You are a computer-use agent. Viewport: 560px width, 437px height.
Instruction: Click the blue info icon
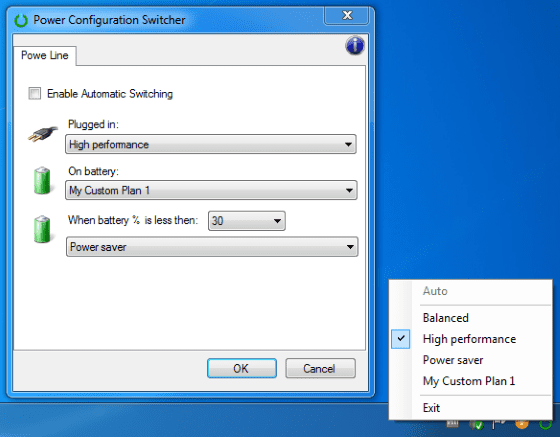[x=355, y=45]
